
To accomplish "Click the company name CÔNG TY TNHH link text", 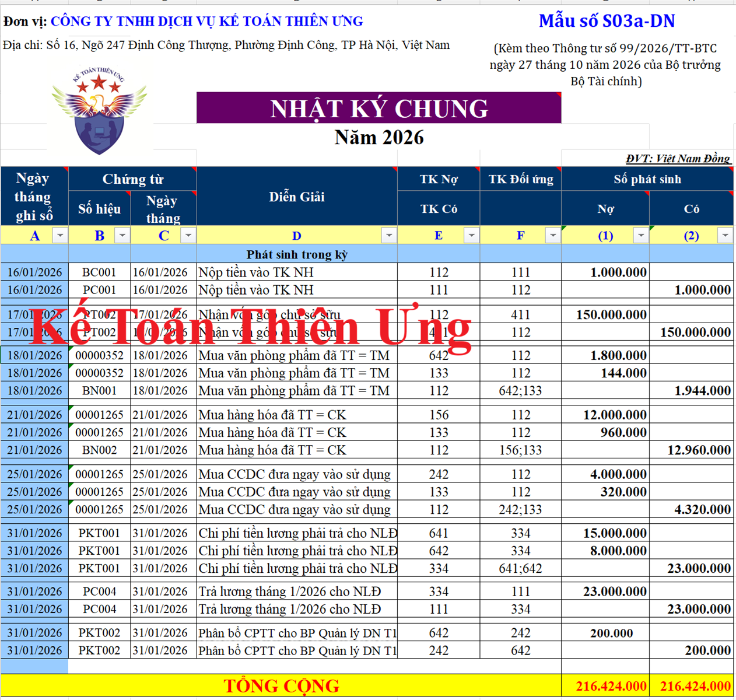I will coord(206,22).
